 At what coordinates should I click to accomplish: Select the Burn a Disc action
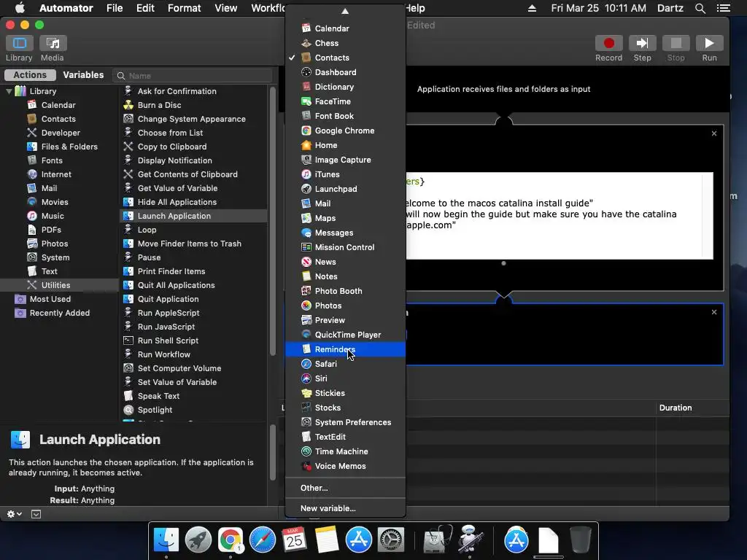(x=159, y=105)
